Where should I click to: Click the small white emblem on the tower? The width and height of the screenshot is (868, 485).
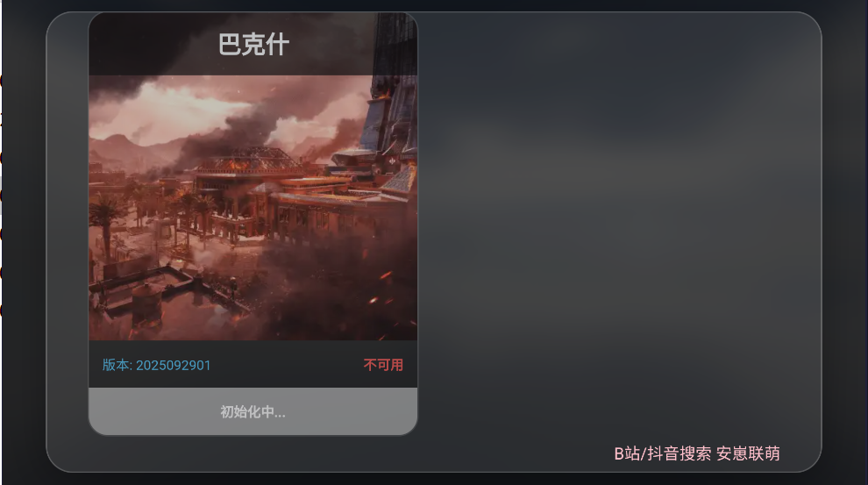coord(393,161)
